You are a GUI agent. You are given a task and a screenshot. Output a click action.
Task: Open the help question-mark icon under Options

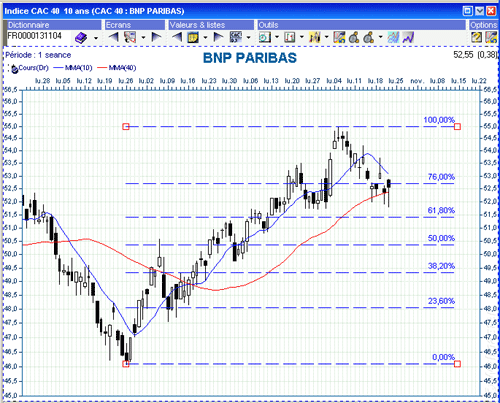(x=476, y=37)
